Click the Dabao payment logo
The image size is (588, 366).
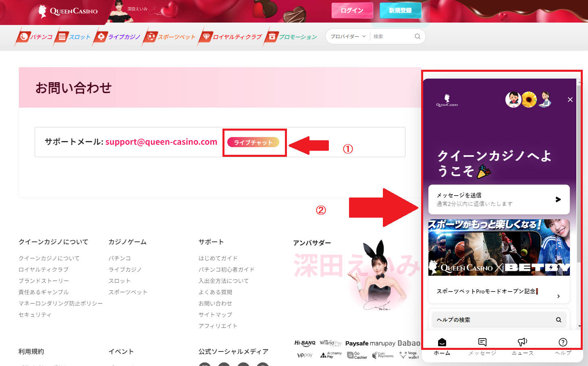coord(409,343)
